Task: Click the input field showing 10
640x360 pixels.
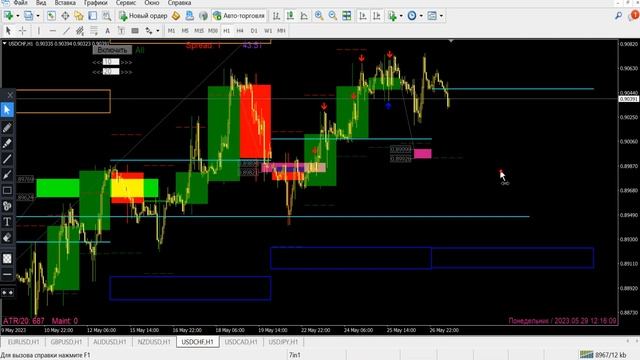Action: click(x=111, y=62)
